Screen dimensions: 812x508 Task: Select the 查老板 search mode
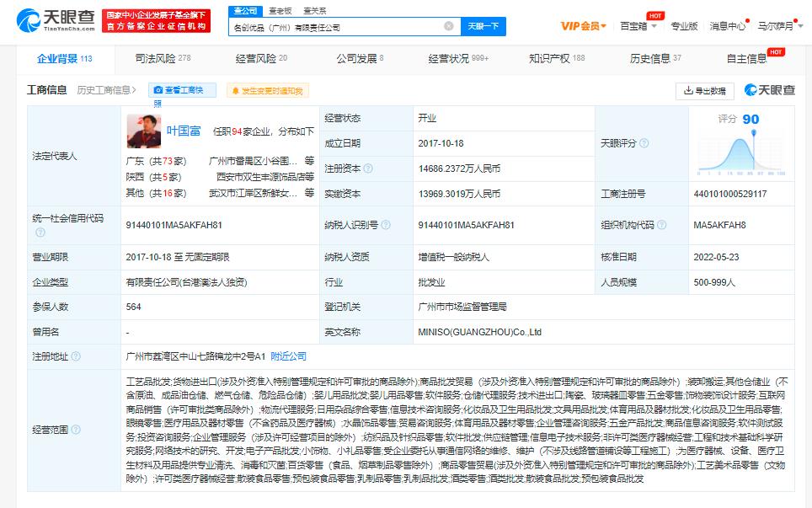pyautogui.click(x=280, y=10)
